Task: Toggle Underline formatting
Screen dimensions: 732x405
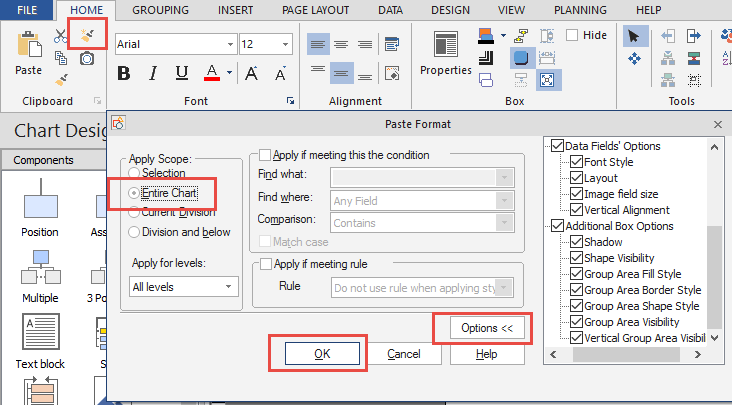Action: point(182,73)
